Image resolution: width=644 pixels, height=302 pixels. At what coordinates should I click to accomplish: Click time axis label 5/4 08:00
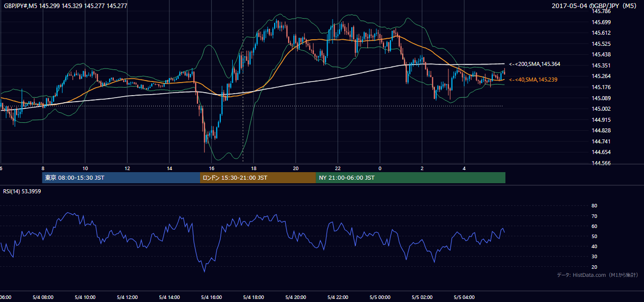click(42, 297)
